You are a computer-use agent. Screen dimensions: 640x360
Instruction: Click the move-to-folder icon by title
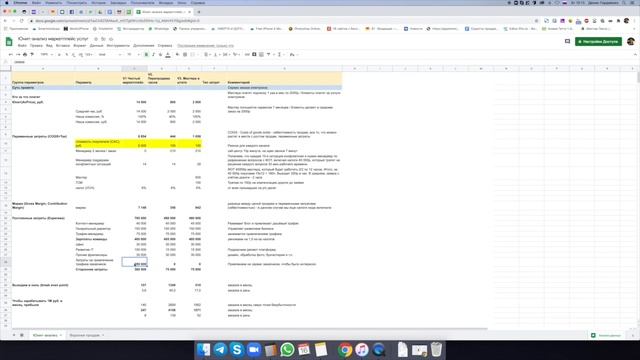coord(103,39)
